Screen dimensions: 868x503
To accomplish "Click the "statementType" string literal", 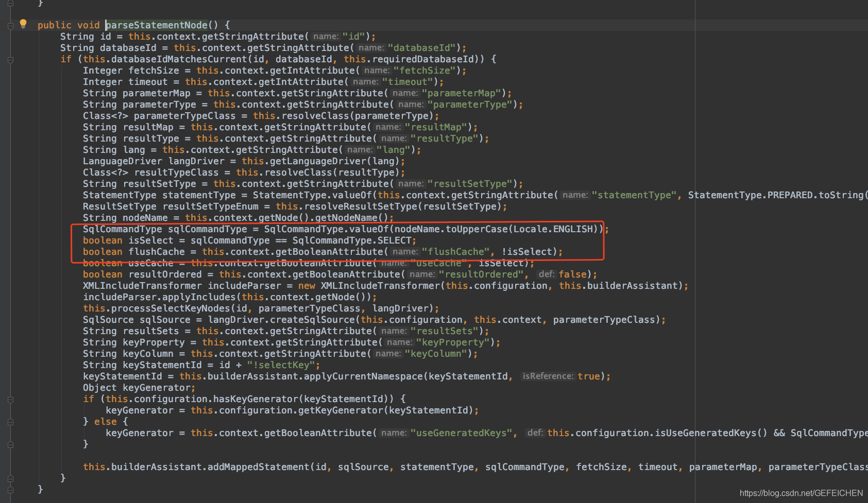I will pyautogui.click(x=634, y=195).
